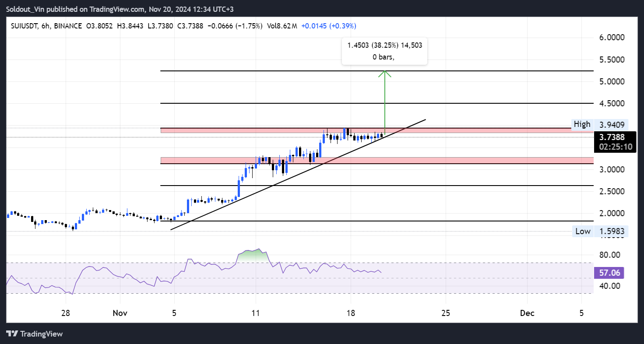Viewport: 644px width, 344px height.
Task: Click the 11 date label on time axis
Action: [256, 313]
